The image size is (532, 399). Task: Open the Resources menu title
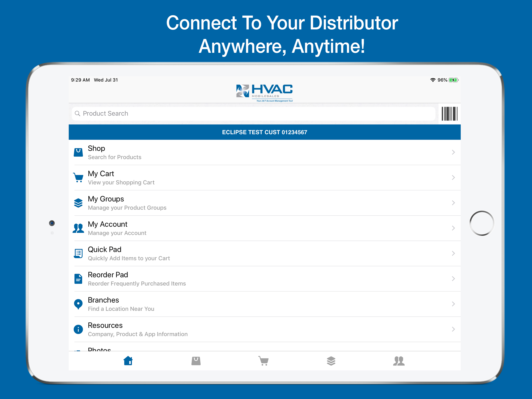point(105,325)
